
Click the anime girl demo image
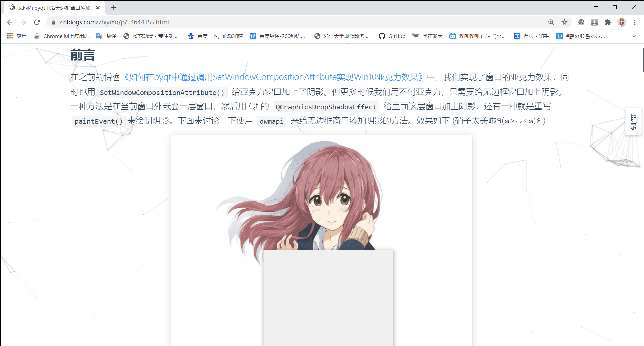pos(322,240)
